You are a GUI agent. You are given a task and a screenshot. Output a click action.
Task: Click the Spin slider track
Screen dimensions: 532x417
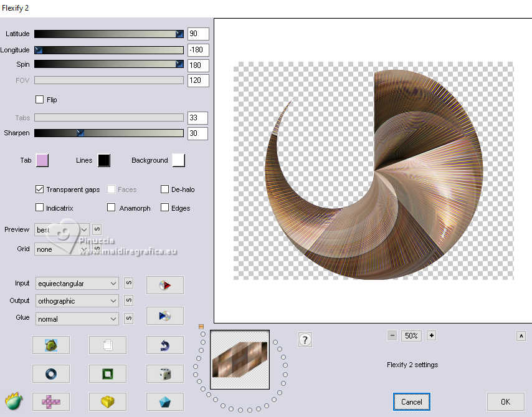click(x=109, y=64)
